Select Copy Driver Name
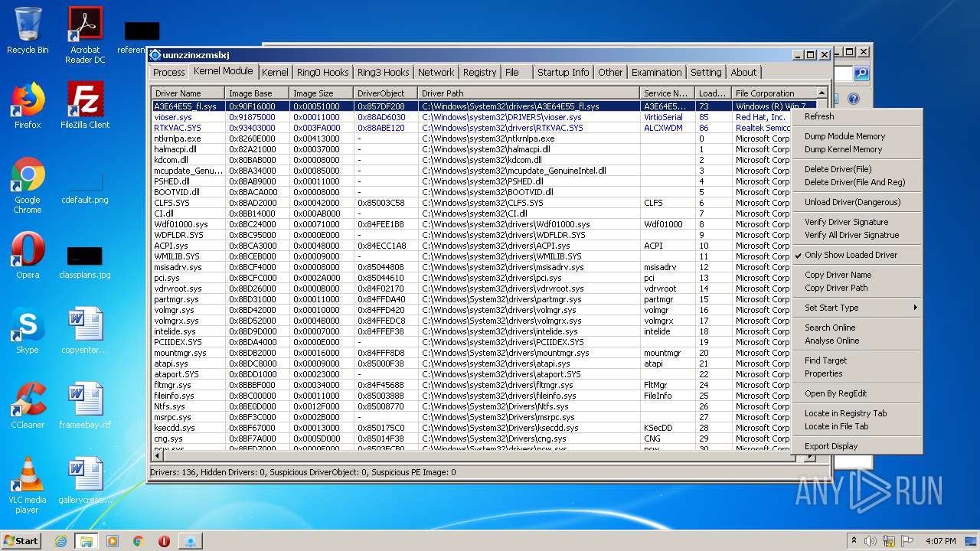Image resolution: width=980 pixels, height=551 pixels. (x=857, y=275)
